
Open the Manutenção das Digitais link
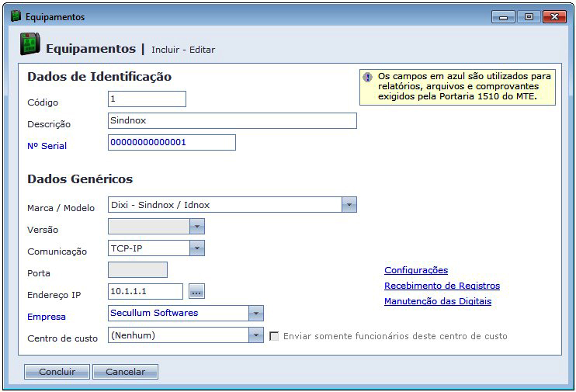click(x=438, y=301)
